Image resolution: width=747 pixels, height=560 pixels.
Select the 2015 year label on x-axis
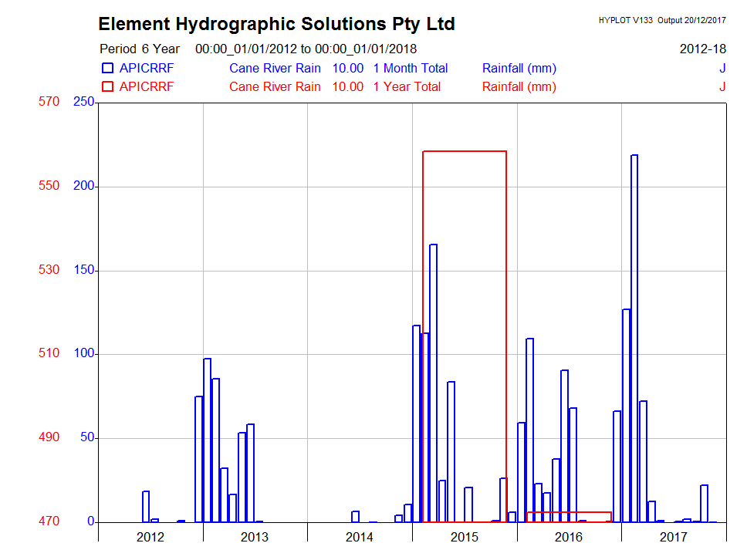point(465,537)
